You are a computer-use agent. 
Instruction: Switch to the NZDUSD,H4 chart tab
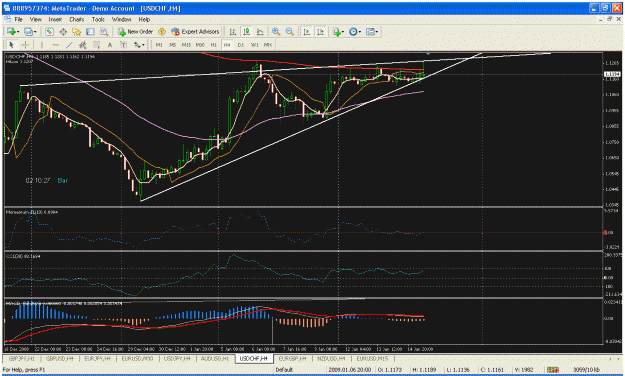331,358
